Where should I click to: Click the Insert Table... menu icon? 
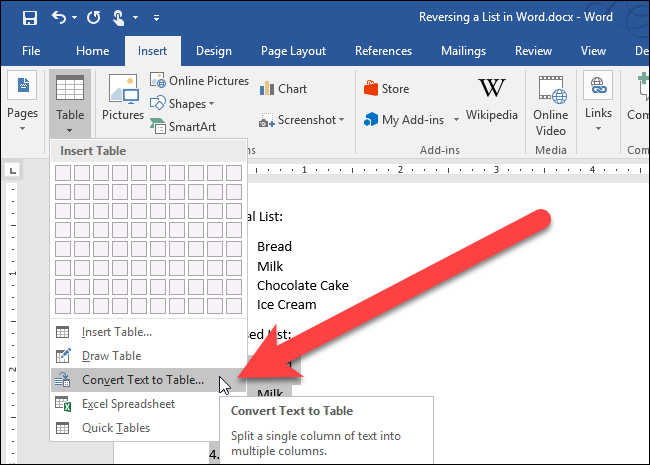tap(63, 332)
